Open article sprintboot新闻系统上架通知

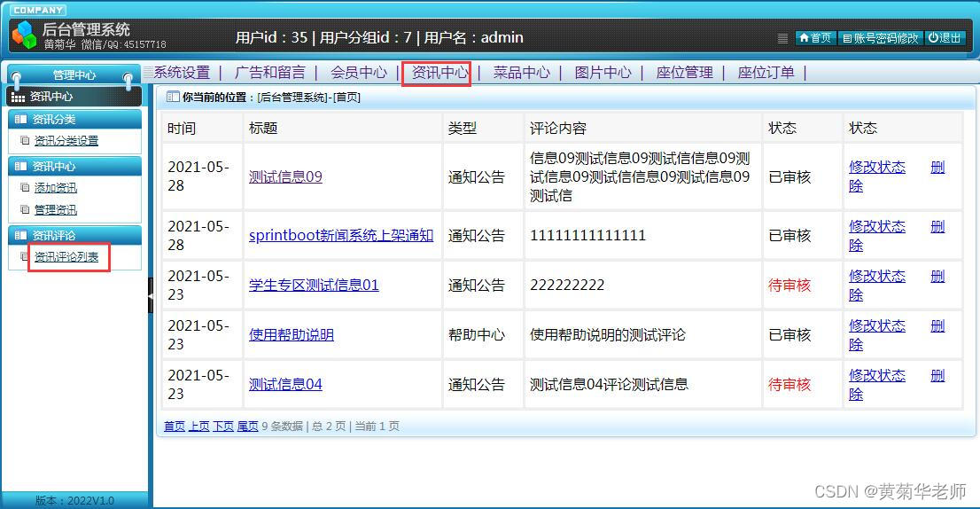pos(341,236)
